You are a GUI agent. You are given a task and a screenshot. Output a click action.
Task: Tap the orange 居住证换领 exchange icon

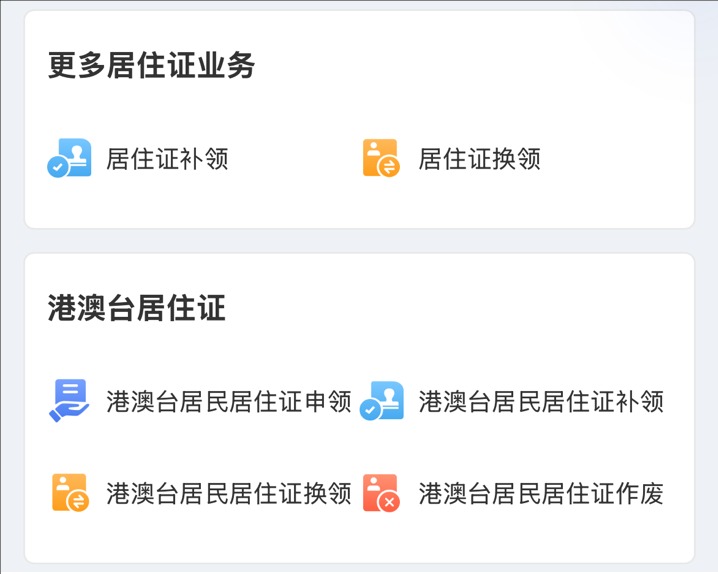(x=381, y=158)
